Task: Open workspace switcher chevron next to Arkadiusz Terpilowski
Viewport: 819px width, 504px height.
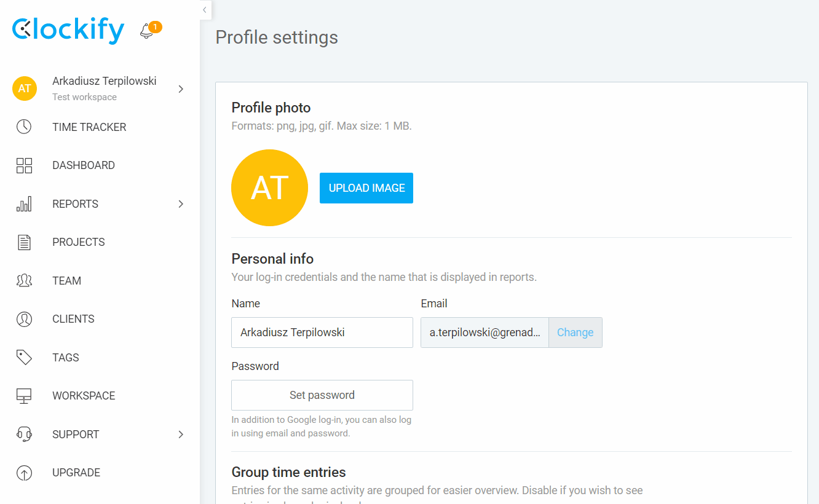Action: 181,89
